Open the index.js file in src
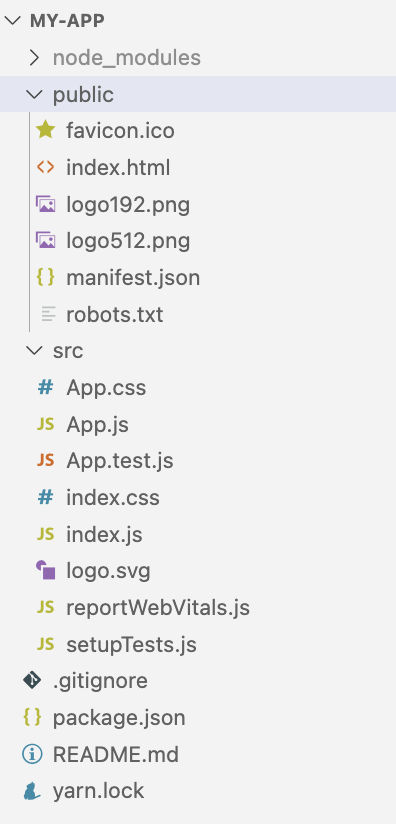Image resolution: width=396 pixels, height=824 pixels. pos(104,534)
